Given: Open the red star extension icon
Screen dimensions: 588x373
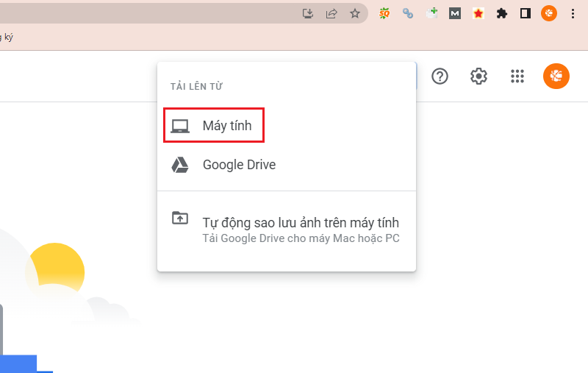Looking at the screenshot, I should (478, 14).
